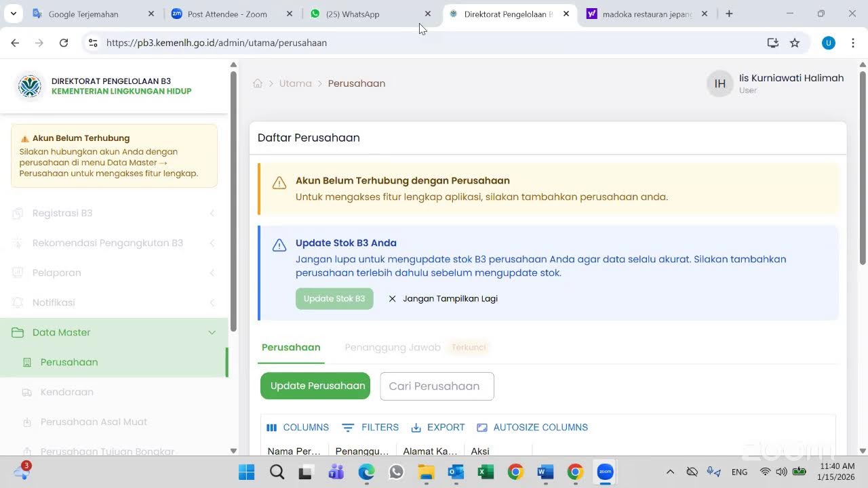Viewport: 868px width, 488px height.
Task: Click the Update Stok B3 button
Action: [334, 299]
